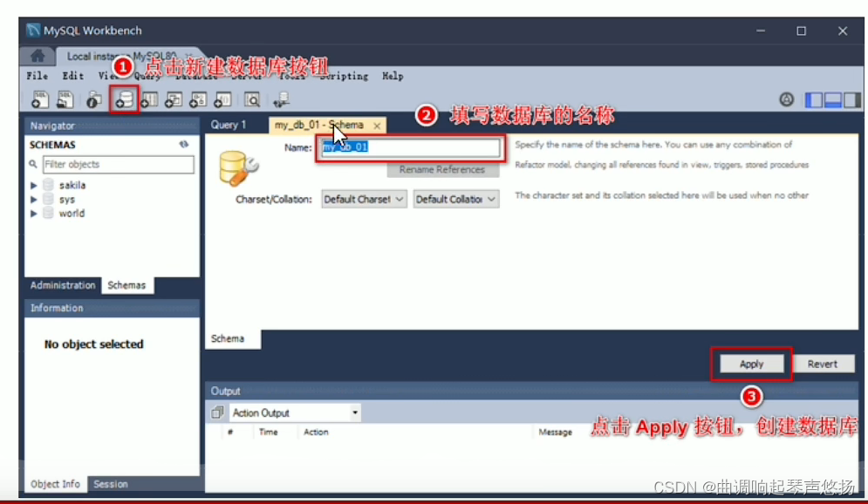
Task: Click the Revert button
Action: pyautogui.click(x=822, y=364)
